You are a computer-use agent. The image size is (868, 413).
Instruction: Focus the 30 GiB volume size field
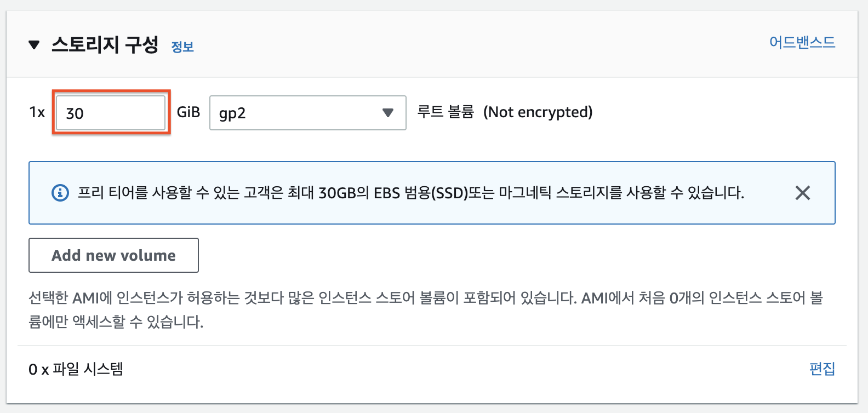(x=111, y=113)
